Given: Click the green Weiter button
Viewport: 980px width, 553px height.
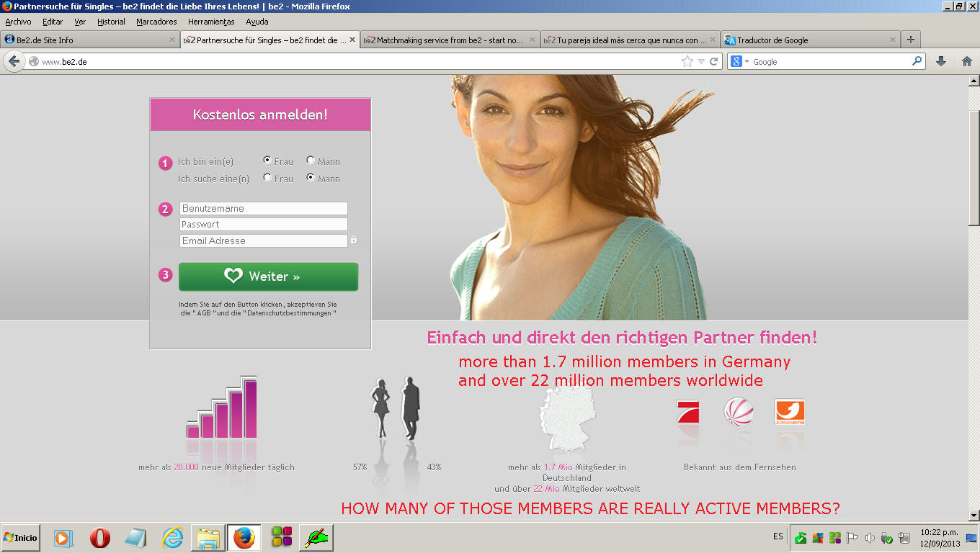Looking at the screenshot, I should (x=268, y=276).
